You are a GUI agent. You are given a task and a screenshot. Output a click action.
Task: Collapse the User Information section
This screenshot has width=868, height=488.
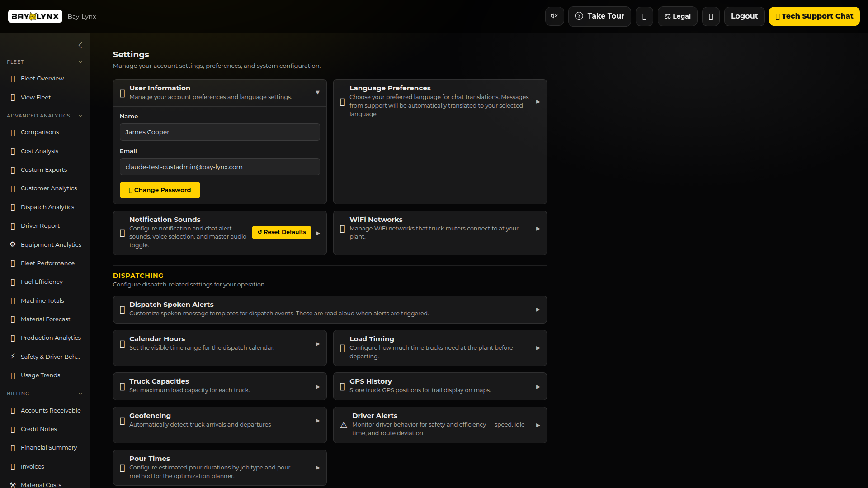(x=317, y=93)
